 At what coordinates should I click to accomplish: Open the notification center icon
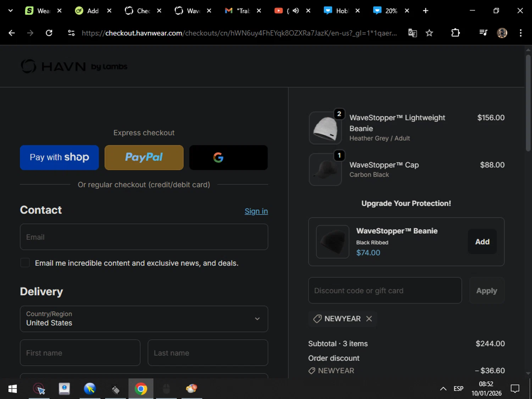515,389
